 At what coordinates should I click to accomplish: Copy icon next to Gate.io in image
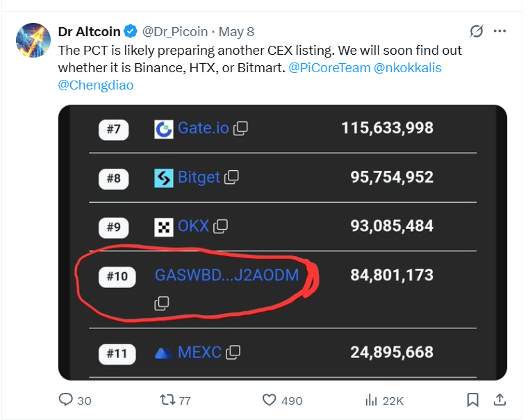(x=240, y=128)
